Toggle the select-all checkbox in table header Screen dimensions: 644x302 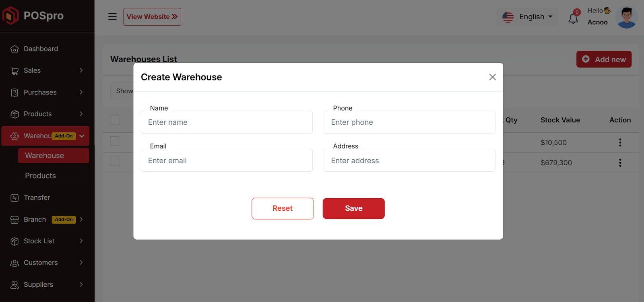[115, 120]
